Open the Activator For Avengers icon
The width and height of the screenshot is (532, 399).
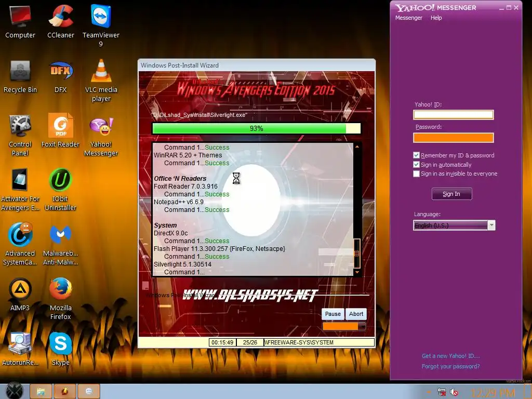[20, 190]
